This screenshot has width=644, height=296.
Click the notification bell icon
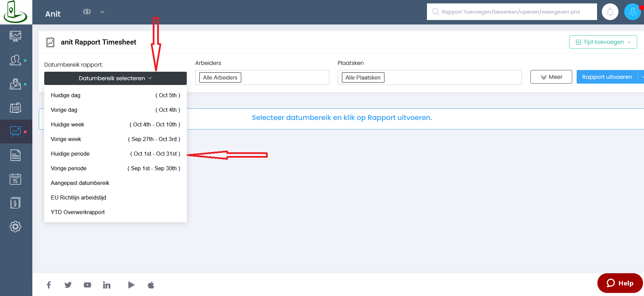tap(610, 12)
